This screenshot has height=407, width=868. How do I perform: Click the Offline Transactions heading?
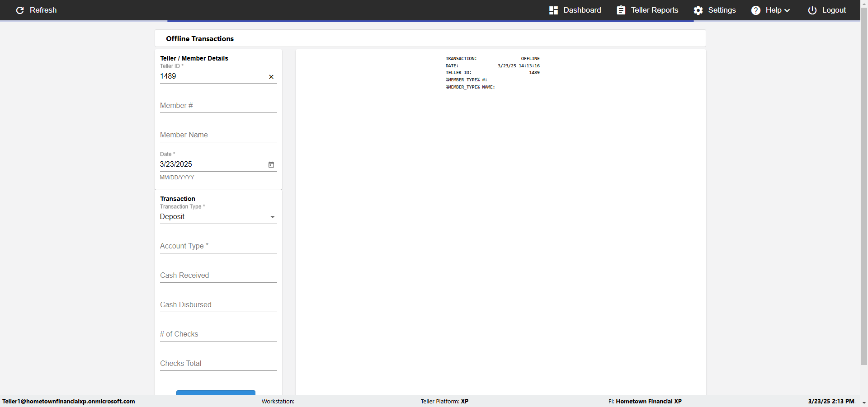click(x=200, y=39)
